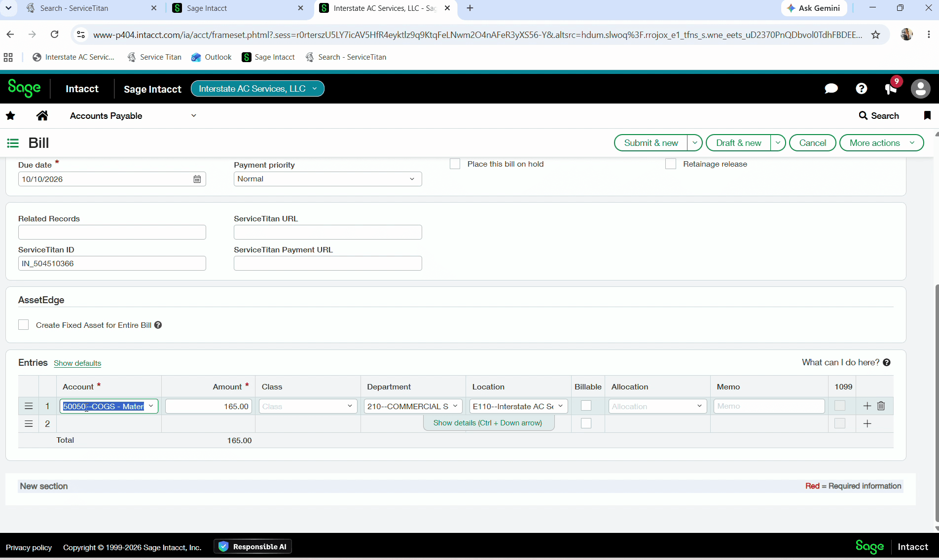Open the Payment priority dropdown

pyautogui.click(x=327, y=179)
